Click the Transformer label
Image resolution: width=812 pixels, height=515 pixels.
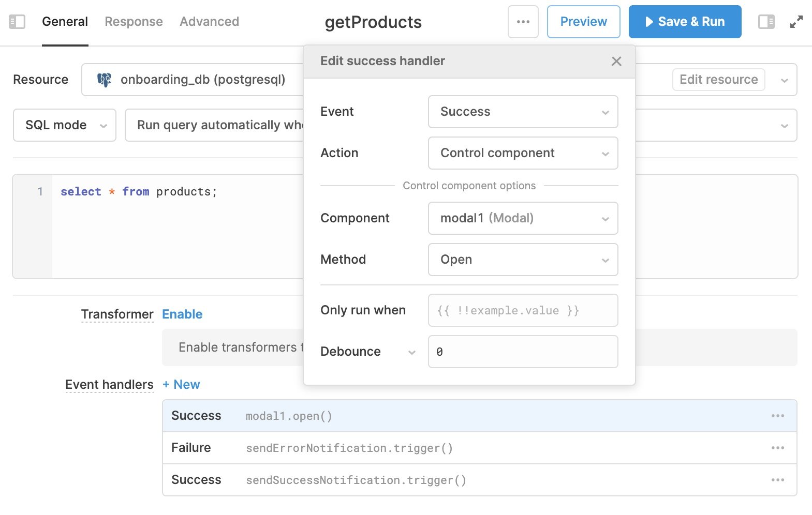point(117,314)
